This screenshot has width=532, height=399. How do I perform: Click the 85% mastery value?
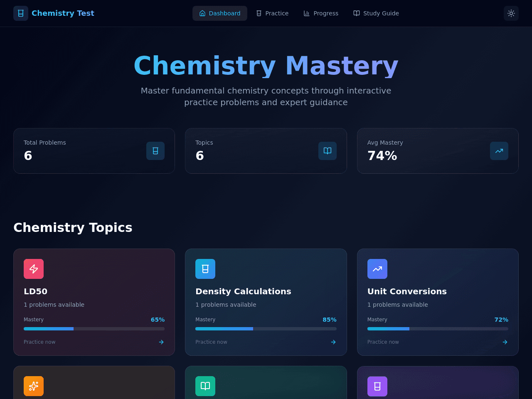(x=330, y=320)
